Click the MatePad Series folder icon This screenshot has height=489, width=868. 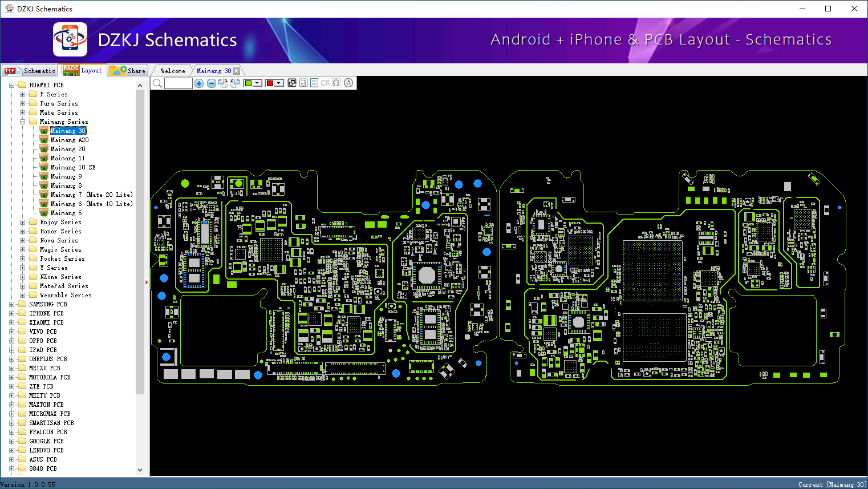tap(33, 286)
